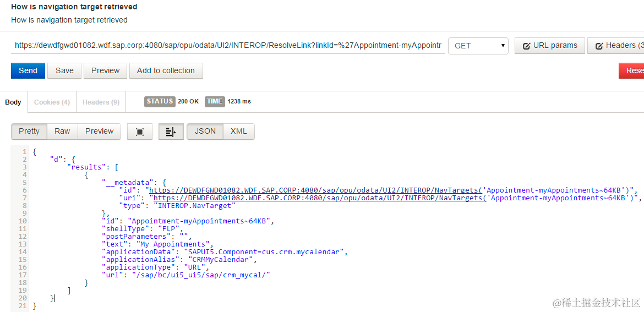The width and height of the screenshot is (644, 312).
Task: Click the 1238 ms time value
Action: click(x=239, y=101)
